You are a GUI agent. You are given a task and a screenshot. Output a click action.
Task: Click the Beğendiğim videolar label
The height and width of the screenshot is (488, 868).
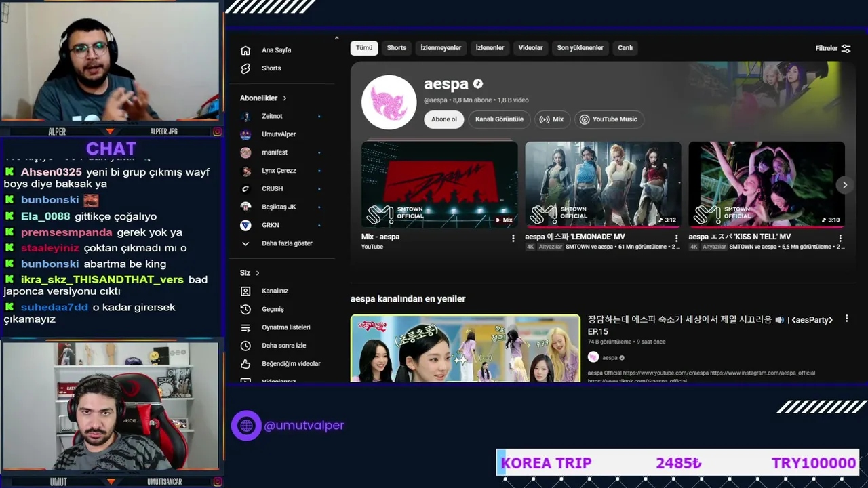click(x=292, y=364)
